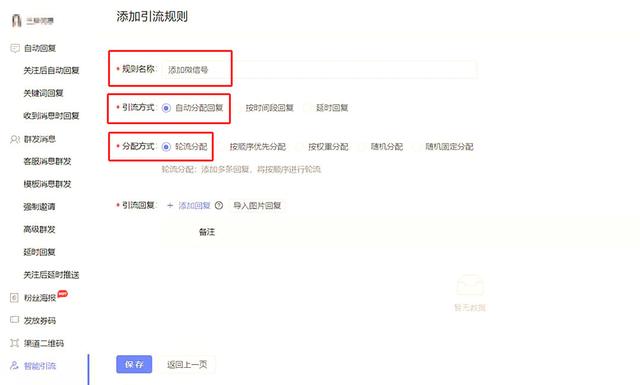The height and width of the screenshot is (385, 640).
Task: Go to 客服消息群发 menu item
Action: 47,162
